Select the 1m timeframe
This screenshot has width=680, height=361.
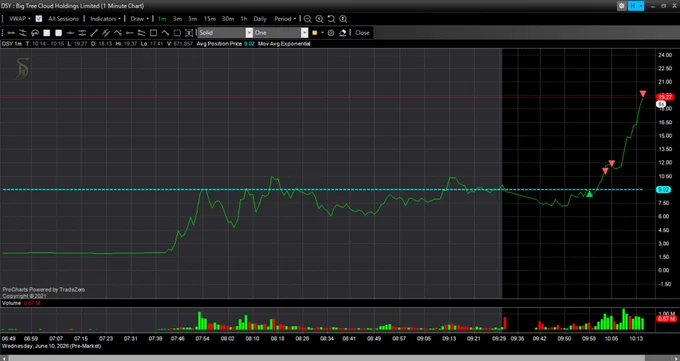point(162,19)
